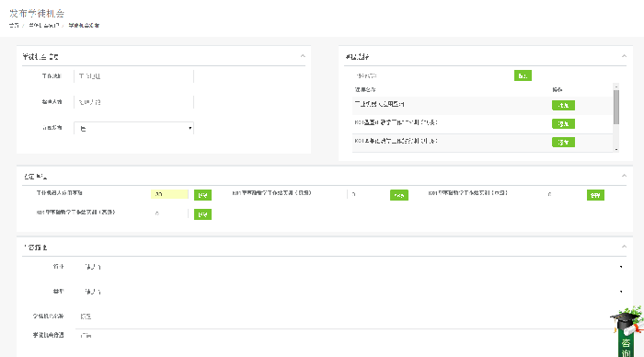Collapse the bottom details section chevron
The height and width of the screenshot is (357, 644).
pos(624,247)
